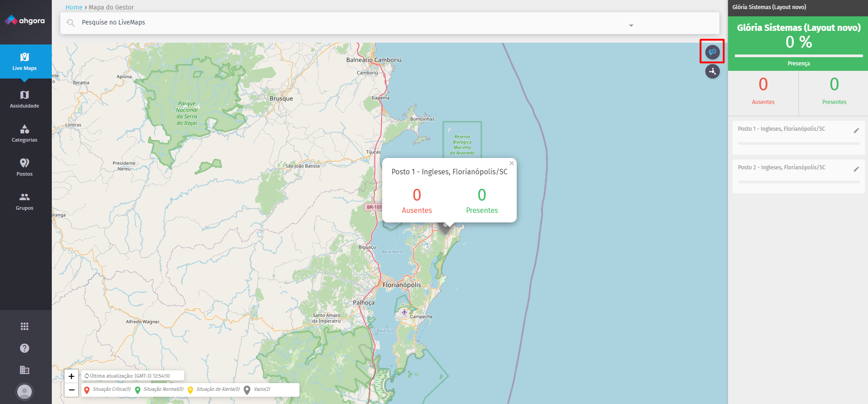The height and width of the screenshot is (404, 868).
Task: Open the apps grid icon
Action: pyautogui.click(x=25, y=326)
